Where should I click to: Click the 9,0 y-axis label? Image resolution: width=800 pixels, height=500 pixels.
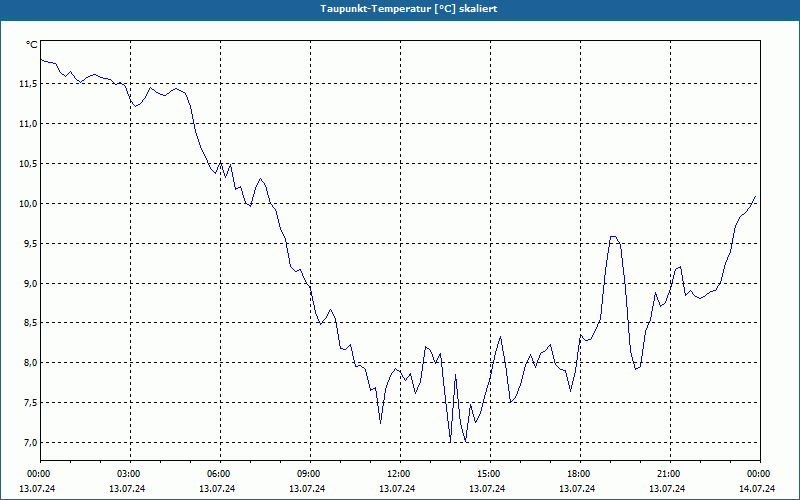click(30, 283)
